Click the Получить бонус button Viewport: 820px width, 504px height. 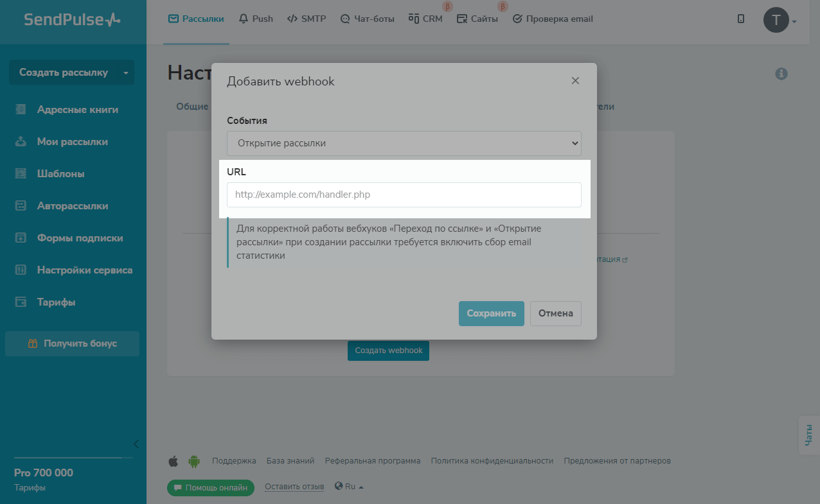click(72, 343)
